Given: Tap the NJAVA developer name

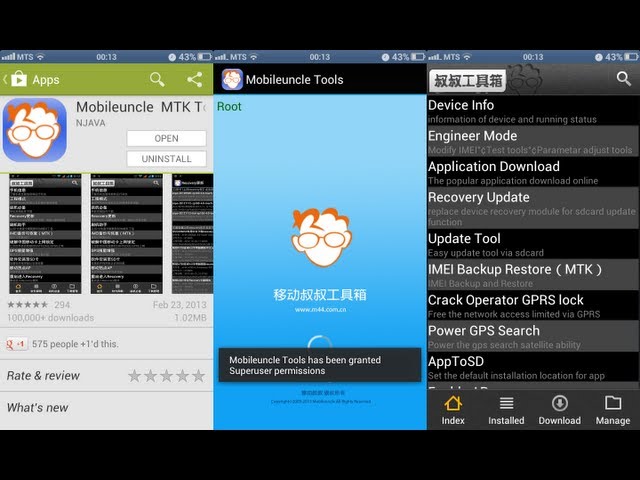Looking at the screenshot, I should pyautogui.click(x=91, y=123).
